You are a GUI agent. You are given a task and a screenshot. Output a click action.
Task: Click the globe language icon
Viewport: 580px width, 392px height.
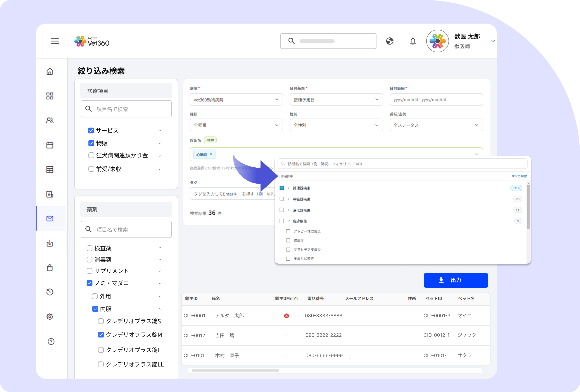click(390, 41)
